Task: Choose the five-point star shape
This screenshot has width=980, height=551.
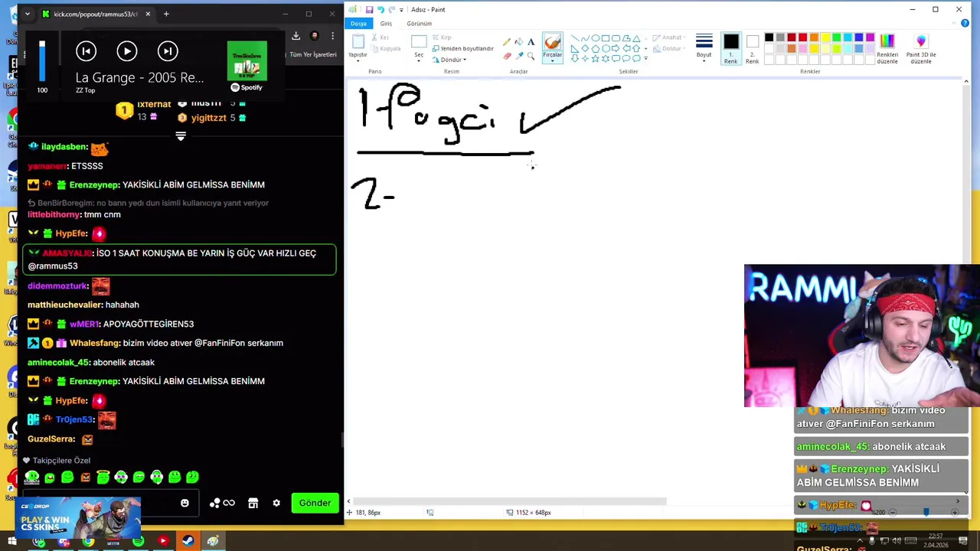Action: 595,58
